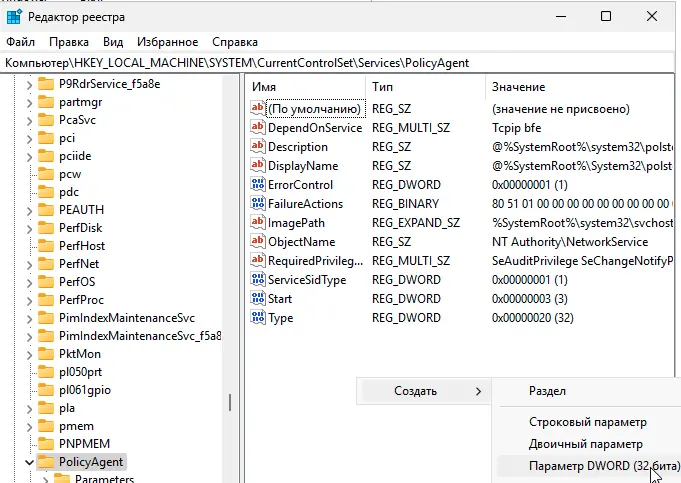Click the ab icon beside DependOnService
681x483 pixels.
(257, 128)
